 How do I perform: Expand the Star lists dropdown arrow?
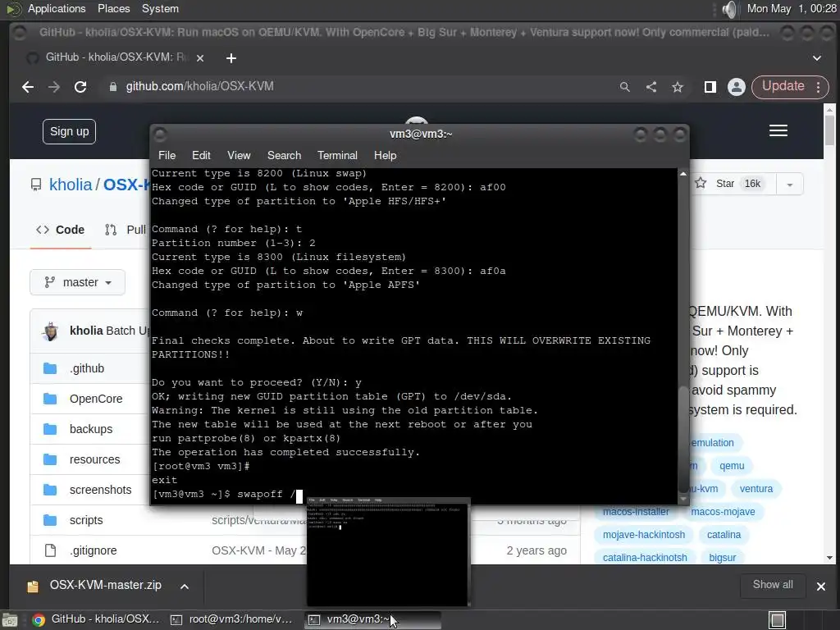click(789, 185)
